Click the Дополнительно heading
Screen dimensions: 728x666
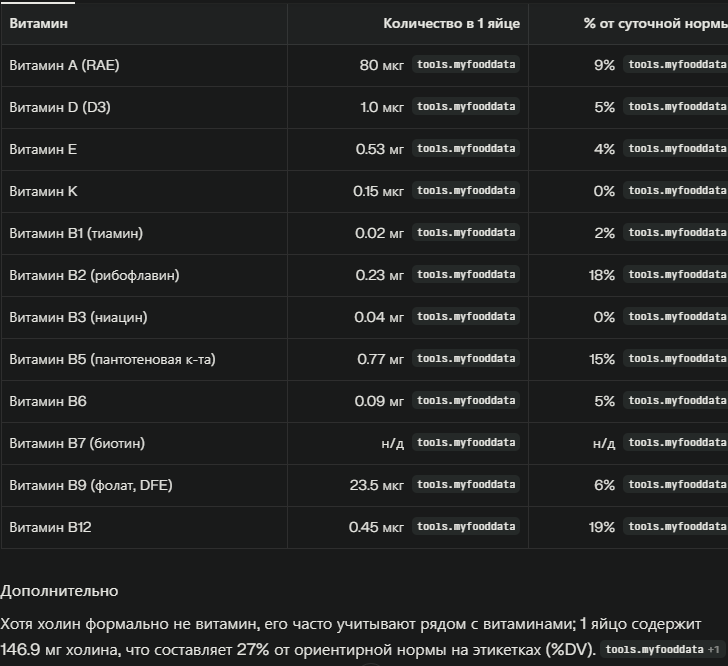pos(59,591)
